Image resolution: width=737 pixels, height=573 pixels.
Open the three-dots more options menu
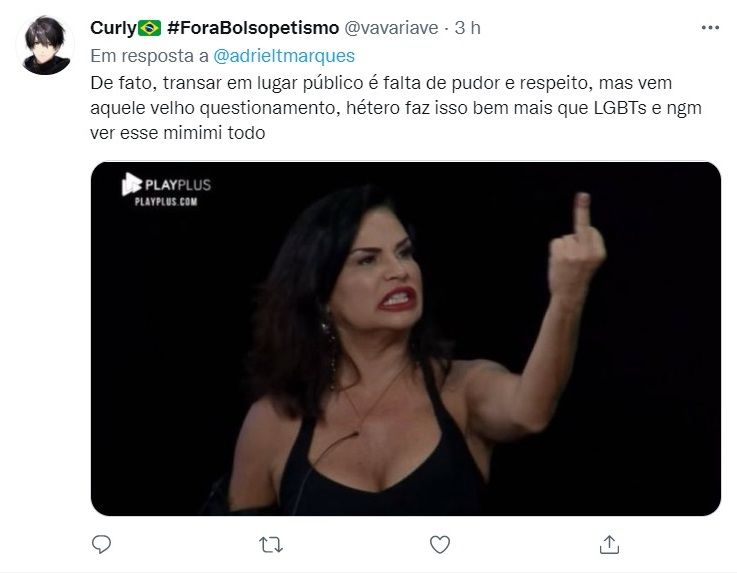(x=710, y=28)
